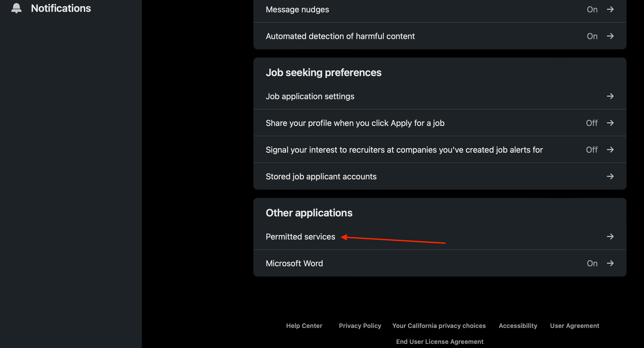Open the Accessibility footer link
This screenshot has width=644, height=348.
point(518,326)
